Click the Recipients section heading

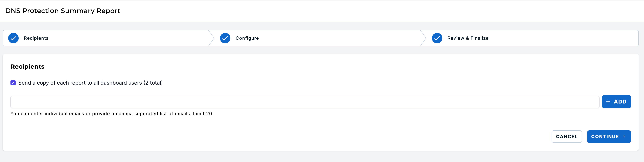(27, 66)
